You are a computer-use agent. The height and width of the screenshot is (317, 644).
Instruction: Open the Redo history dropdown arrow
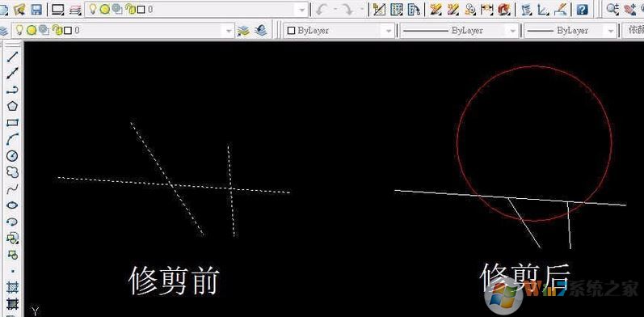point(362,10)
